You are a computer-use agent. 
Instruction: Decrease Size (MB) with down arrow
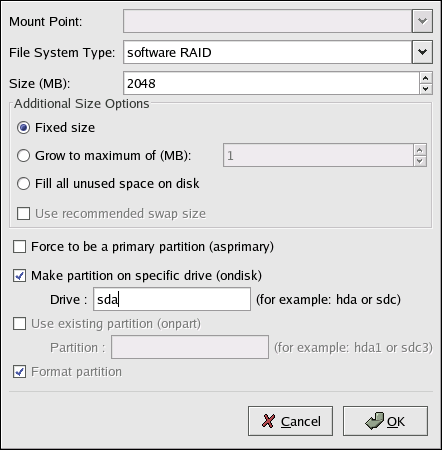426,89
